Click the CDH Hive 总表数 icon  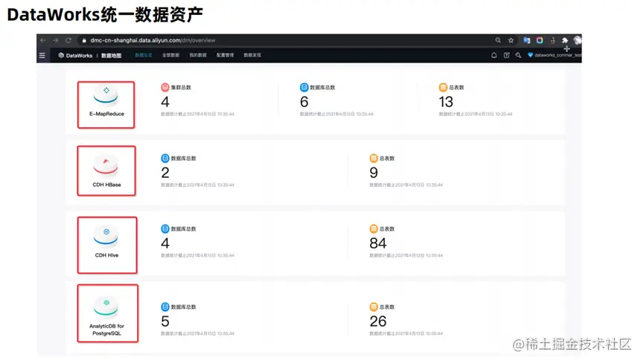pos(373,229)
